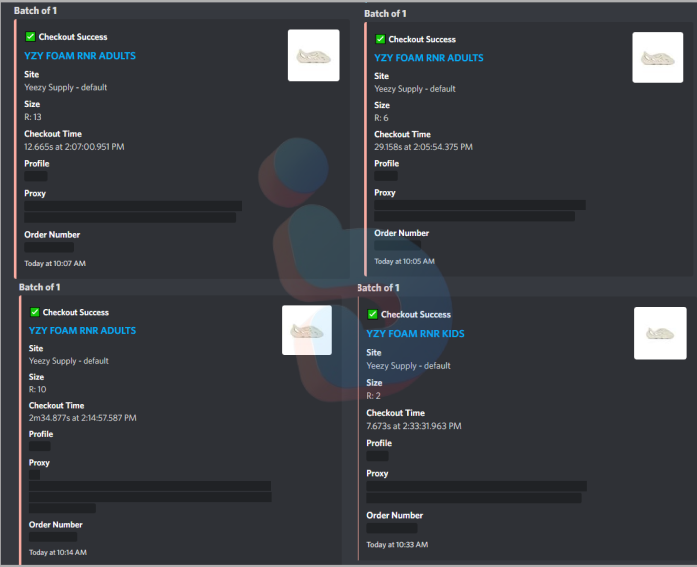Open the YZY FOAM RNR ADULTS link, size R: 13
Image resolution: width=697 pixels, height=567 pixels.
click(80, 56)
